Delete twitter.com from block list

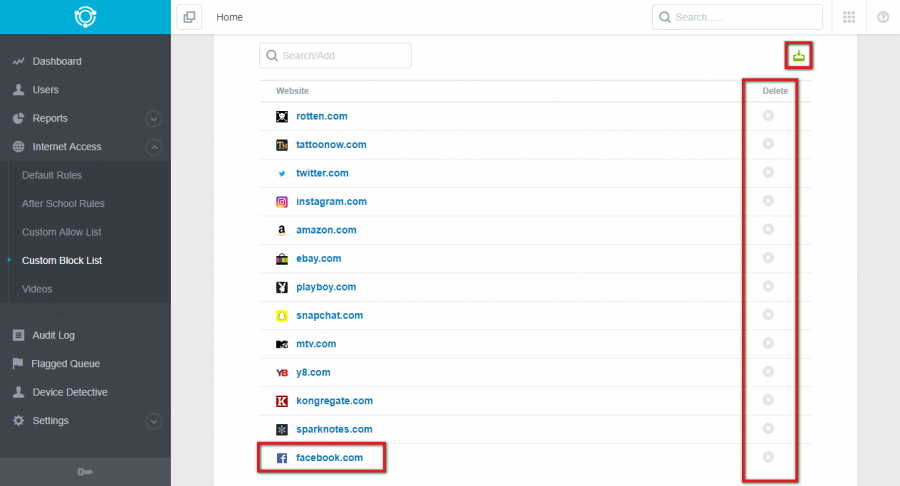768,172
